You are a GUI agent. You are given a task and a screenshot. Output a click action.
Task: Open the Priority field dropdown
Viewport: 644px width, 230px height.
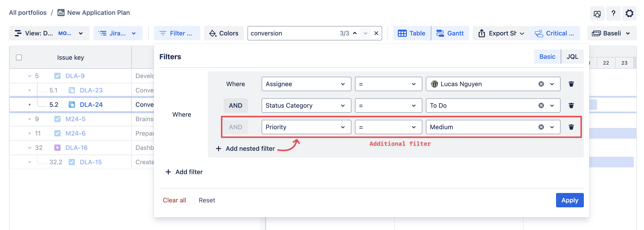(x=306, y=127)
